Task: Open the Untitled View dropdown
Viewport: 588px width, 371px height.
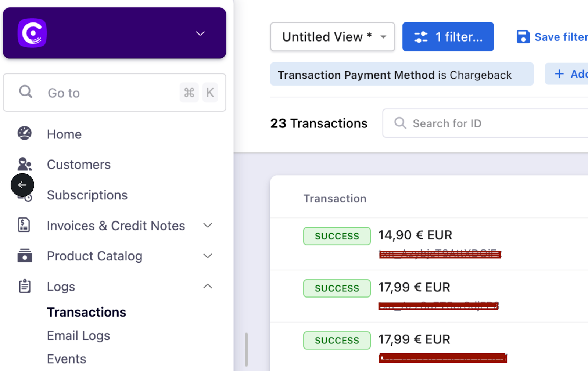Action: tap(333, 37)
